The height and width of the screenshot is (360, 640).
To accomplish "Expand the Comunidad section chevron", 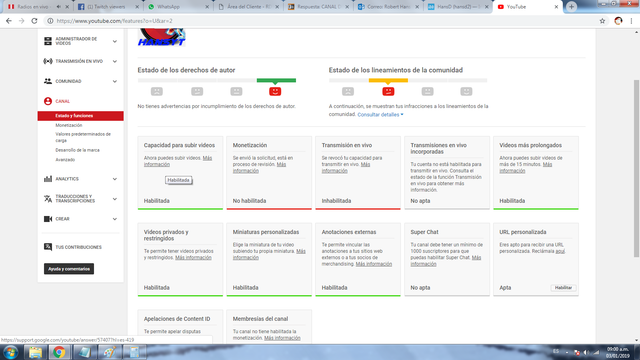I will [115, 81].
